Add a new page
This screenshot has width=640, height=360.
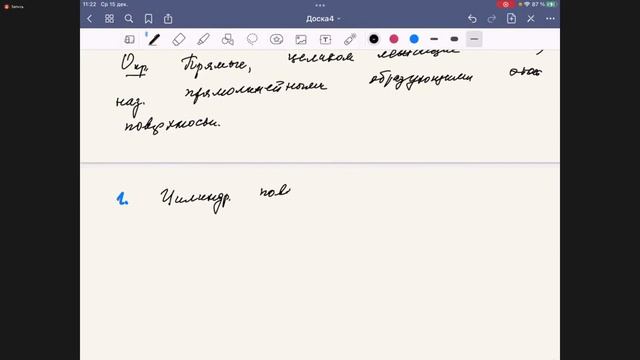(511, 18)
